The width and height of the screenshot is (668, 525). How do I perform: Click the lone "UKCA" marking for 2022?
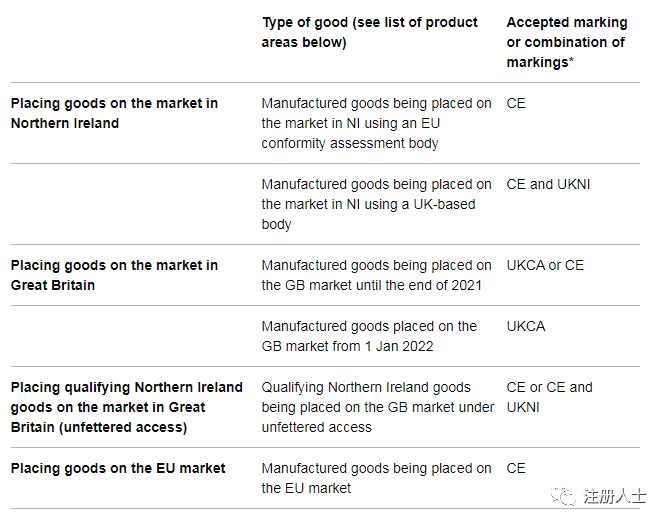click(x=526, y=326)
